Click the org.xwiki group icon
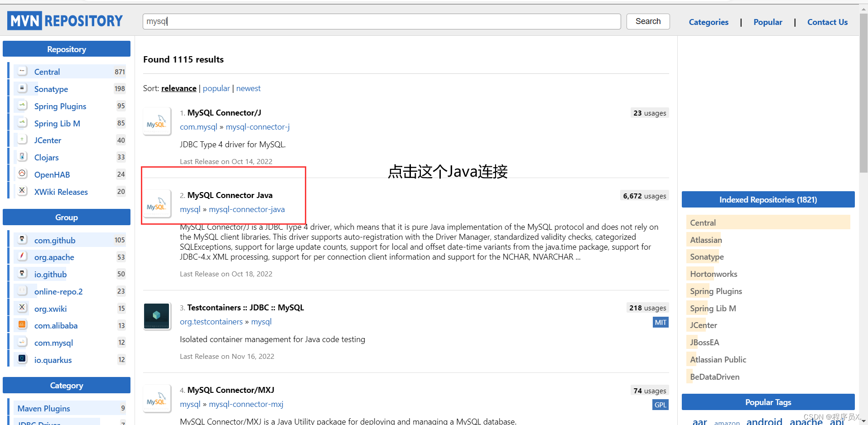 [22, 308]
